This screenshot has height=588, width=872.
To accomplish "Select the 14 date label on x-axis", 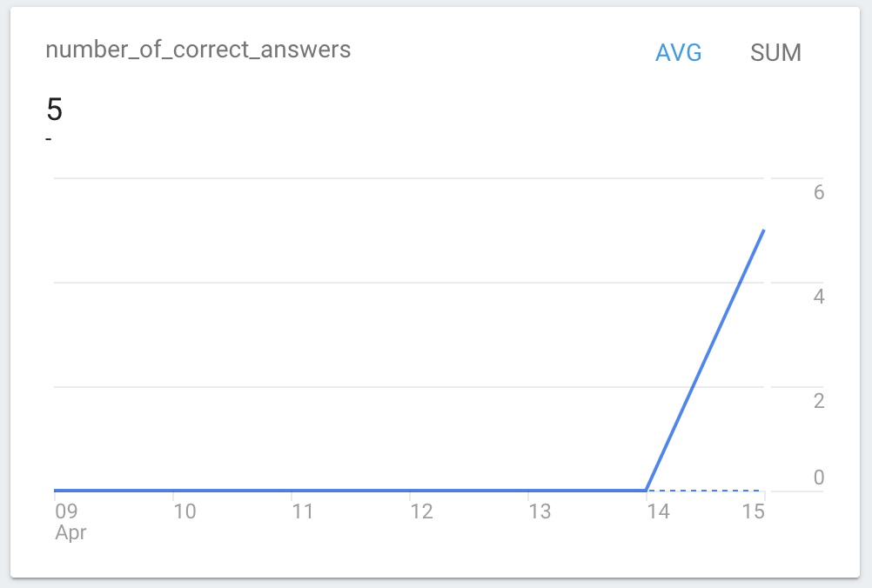I will [x=658, y=511].
